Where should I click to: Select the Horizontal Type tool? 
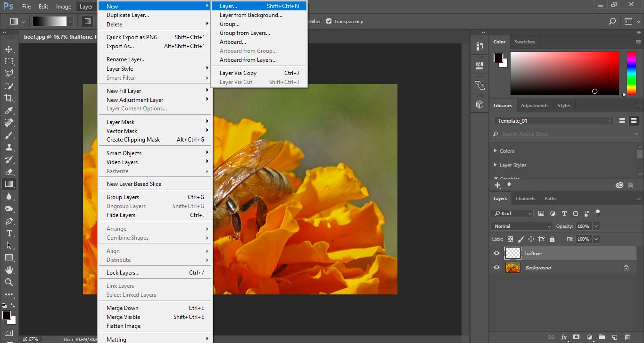9,233
